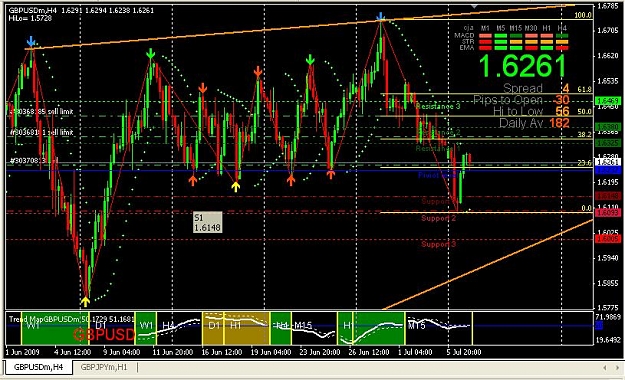This screenshot has width=625, height=380.
Task: Click the orange down arrow before 16 Jun
Action: point(203,88)
